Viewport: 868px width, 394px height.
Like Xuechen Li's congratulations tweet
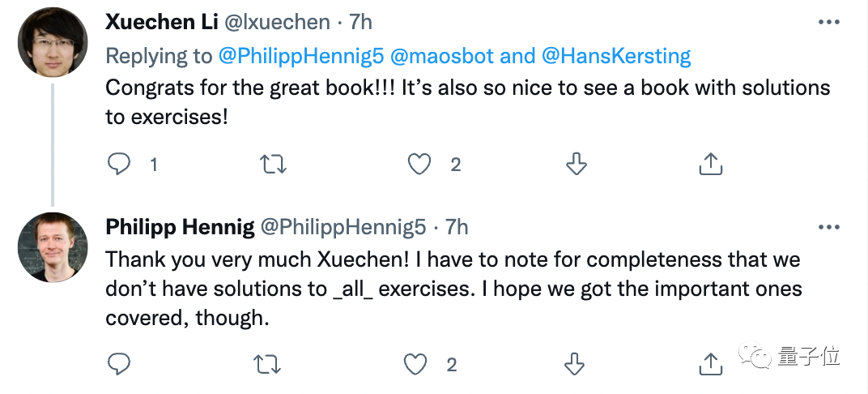[x=419, y=165]
